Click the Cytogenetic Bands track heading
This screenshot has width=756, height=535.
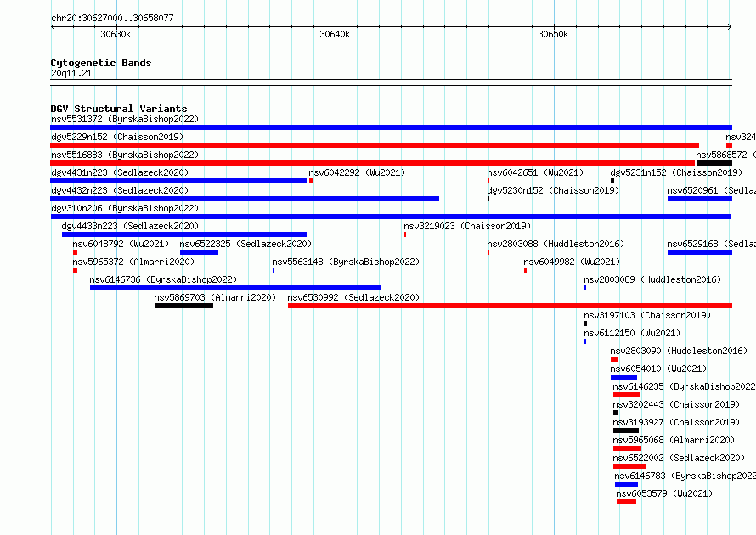point(101,63)
